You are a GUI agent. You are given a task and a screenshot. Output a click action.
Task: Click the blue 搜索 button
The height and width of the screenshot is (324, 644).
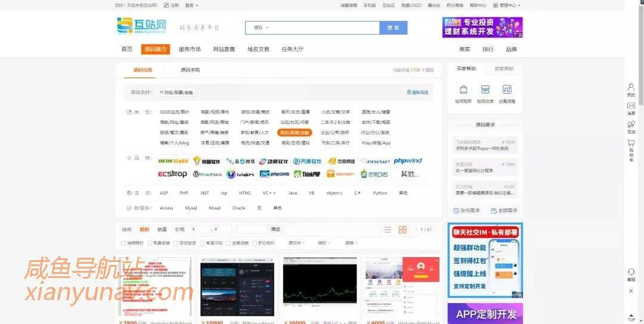tap(394, 28)
